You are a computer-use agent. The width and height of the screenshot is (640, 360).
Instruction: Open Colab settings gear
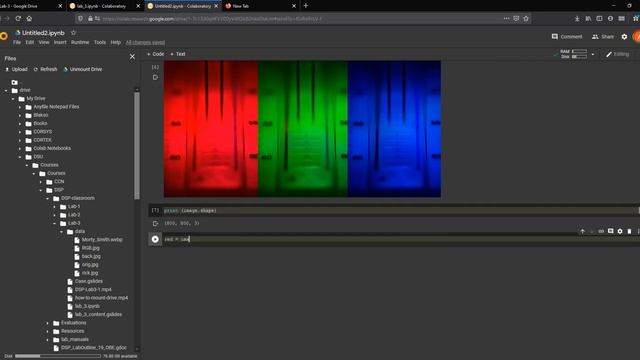[624, 37]
